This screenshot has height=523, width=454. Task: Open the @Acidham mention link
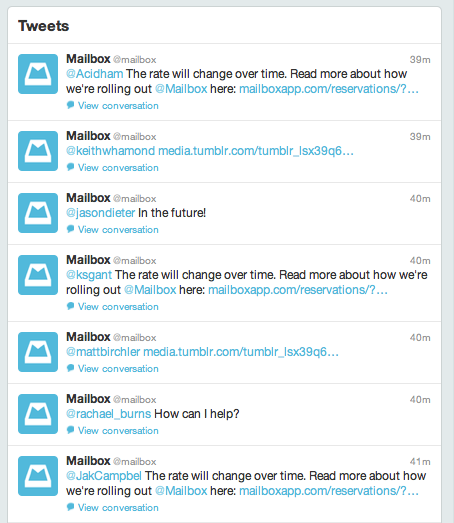[95, 74]
